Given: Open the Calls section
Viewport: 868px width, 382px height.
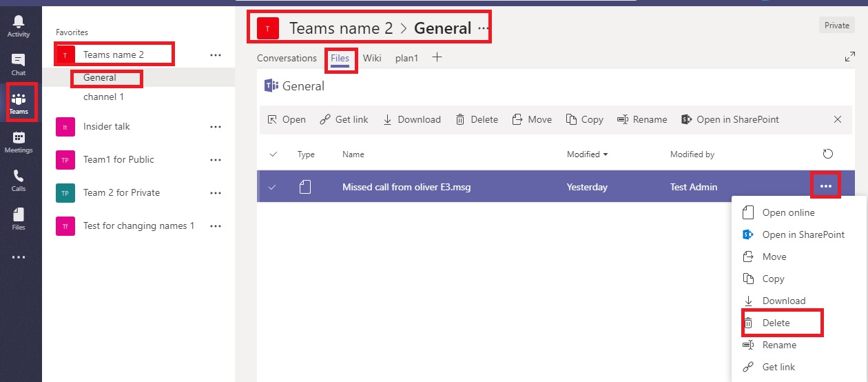Looking at the screenshot, I should point(19,181).
